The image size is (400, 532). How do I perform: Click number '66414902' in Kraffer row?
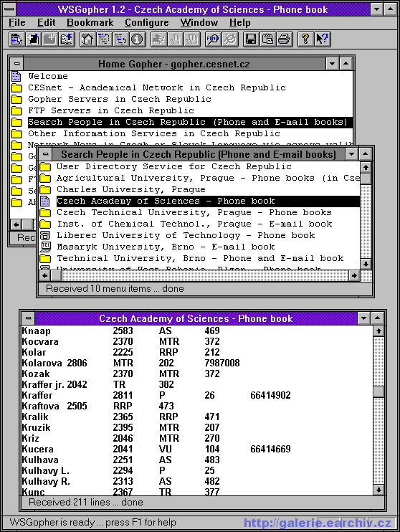(x=270, y=395)
